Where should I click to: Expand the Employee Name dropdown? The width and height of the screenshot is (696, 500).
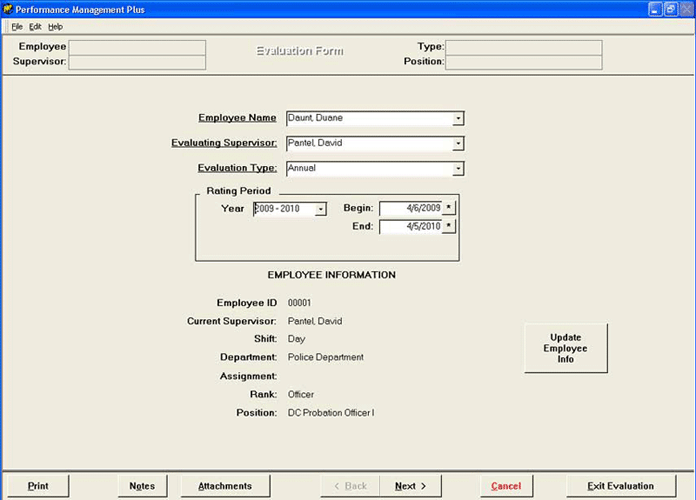[x=458, y=118]
